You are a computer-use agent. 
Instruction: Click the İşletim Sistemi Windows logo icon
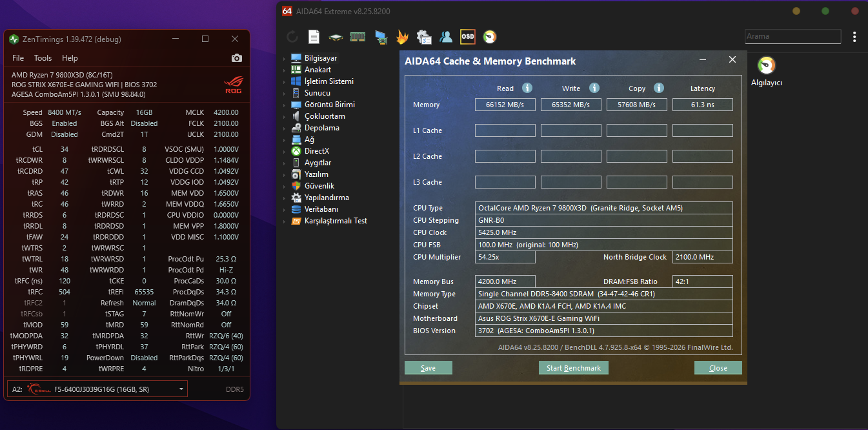click(296, 81)
